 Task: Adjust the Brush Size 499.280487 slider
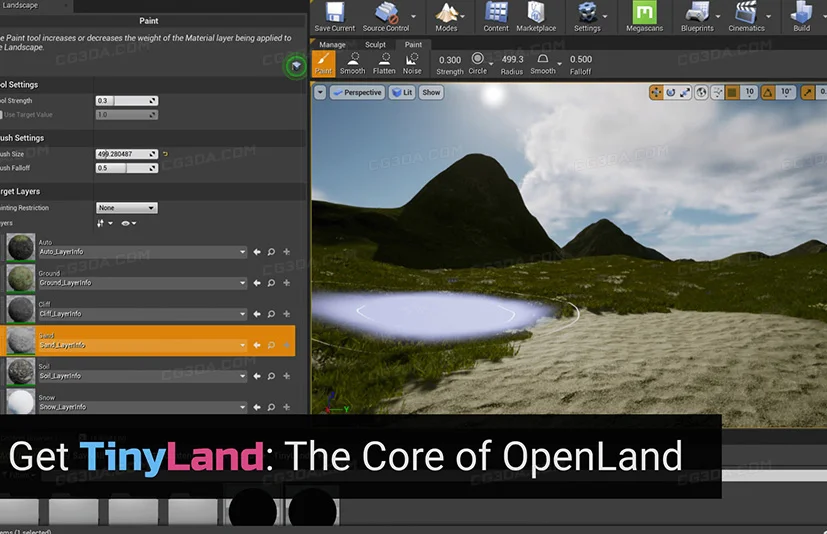(x=127, y=154)
